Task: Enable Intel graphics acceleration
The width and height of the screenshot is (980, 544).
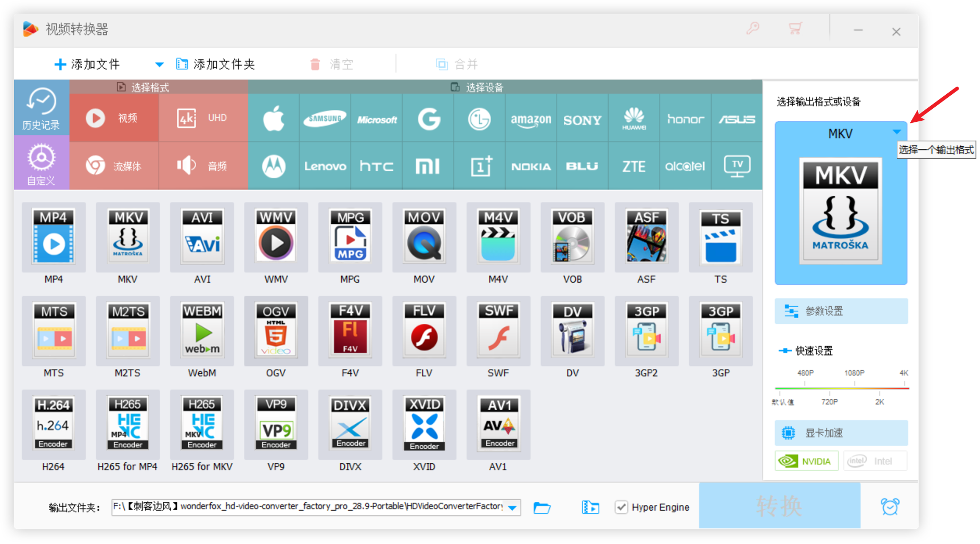Action: click(x=875, y=461)
